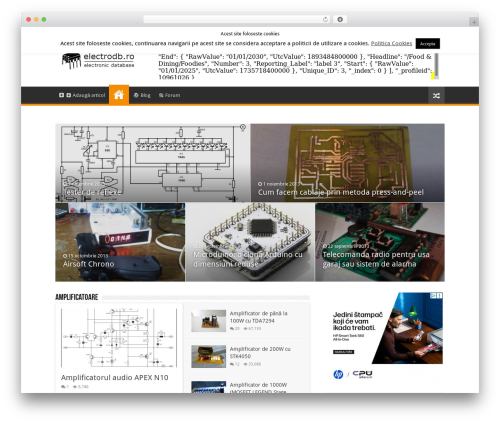
Task: Open the Politica Cookies link
Action: click(391, 43)
